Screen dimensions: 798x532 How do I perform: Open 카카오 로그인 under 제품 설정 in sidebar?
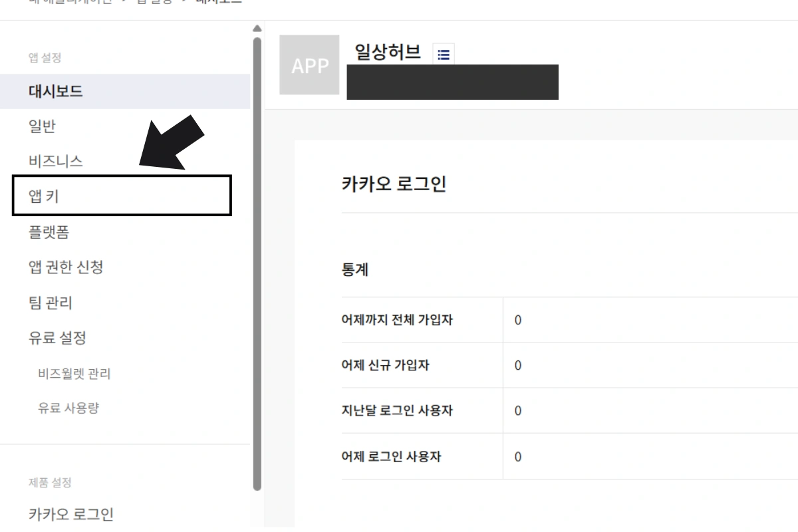(71, 514)
